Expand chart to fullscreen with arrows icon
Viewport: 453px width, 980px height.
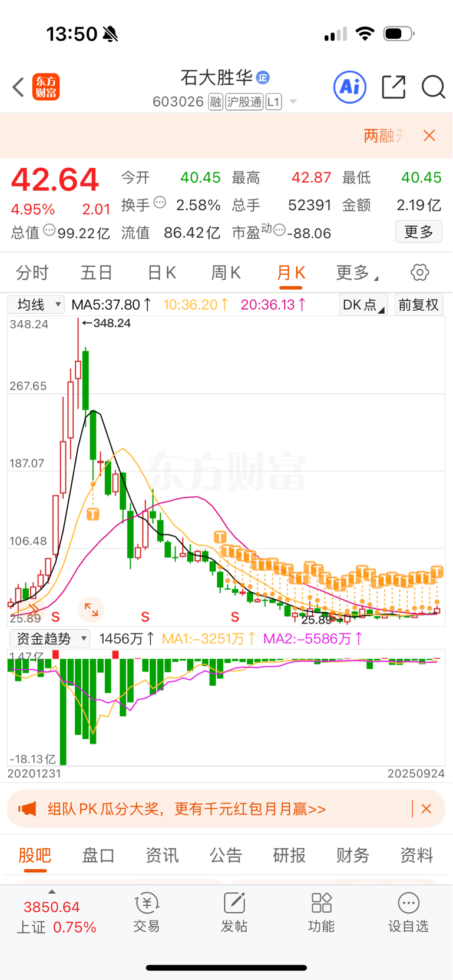tap(91, 610)
